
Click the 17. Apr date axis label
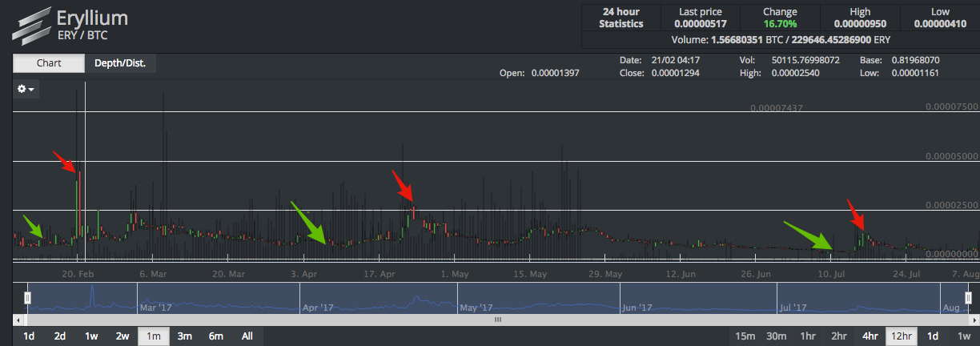pos(381,273)
